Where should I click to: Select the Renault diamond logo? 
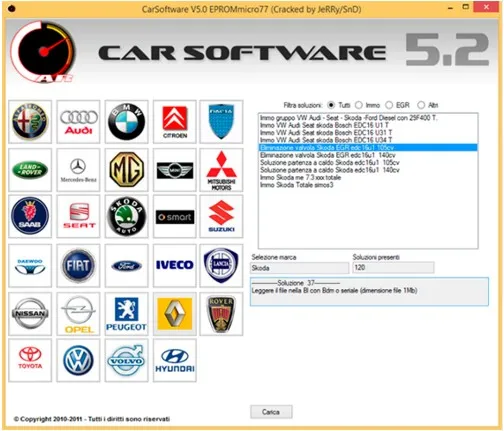(175, 314)
